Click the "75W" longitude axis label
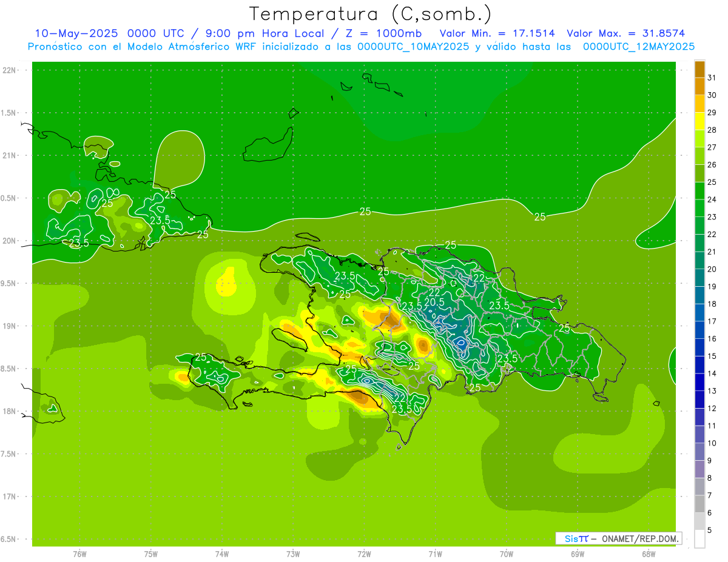Image resolution: width=728 pixels, height=562 pixels. coord(151,554)
